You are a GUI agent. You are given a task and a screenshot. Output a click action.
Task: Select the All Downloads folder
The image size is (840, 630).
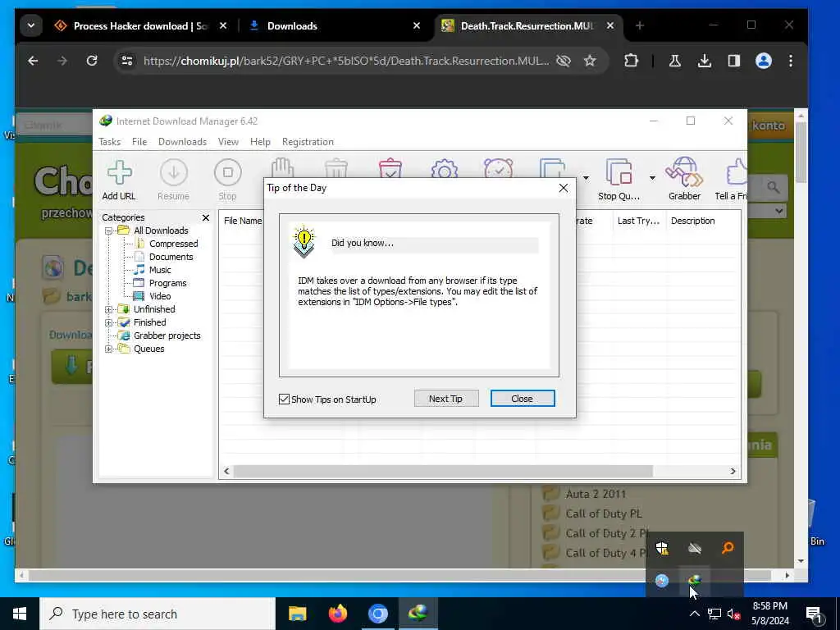click(x=161, y=231)
